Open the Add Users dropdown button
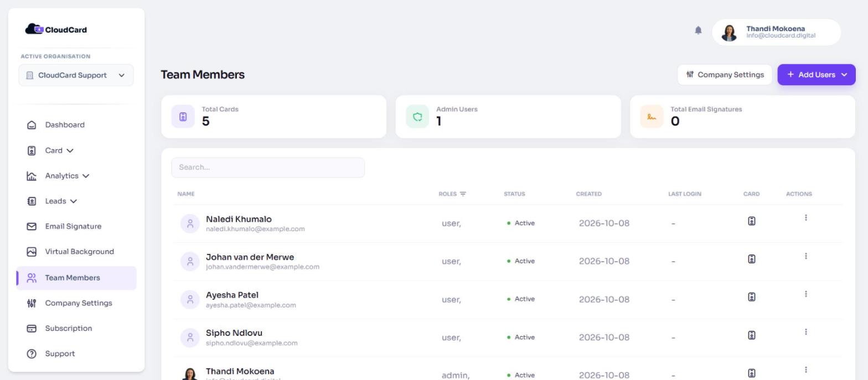The width and height of the screenshot is (868, 380). point(817,75)
